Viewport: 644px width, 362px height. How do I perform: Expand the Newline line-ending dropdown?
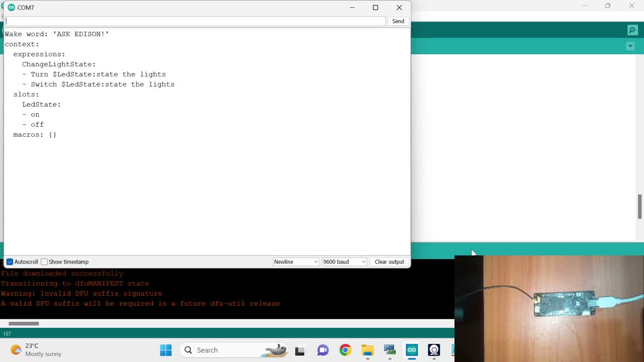296,262
